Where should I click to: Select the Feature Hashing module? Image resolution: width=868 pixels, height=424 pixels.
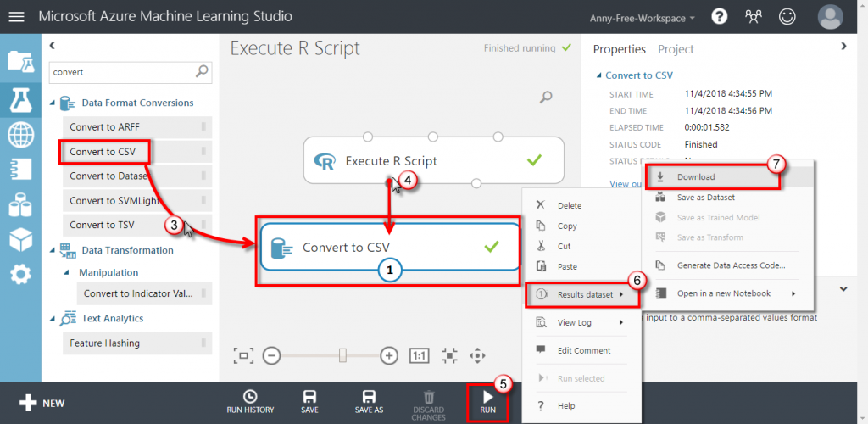[137, 343]
